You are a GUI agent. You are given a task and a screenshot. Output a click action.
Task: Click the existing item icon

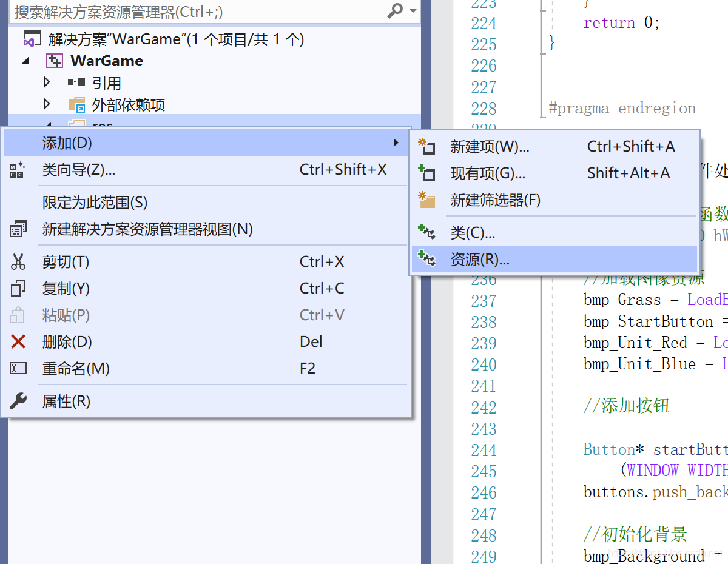pyautogui.click(x=427, y=173)
